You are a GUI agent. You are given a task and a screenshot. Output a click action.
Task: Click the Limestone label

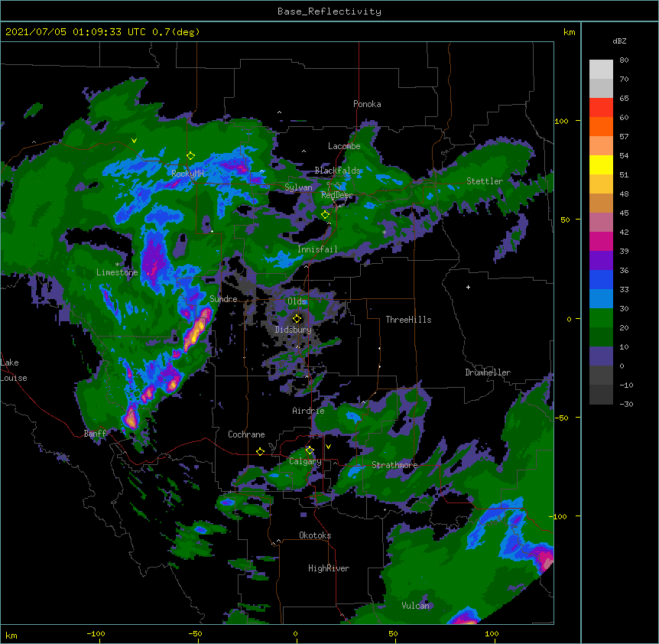117,272
